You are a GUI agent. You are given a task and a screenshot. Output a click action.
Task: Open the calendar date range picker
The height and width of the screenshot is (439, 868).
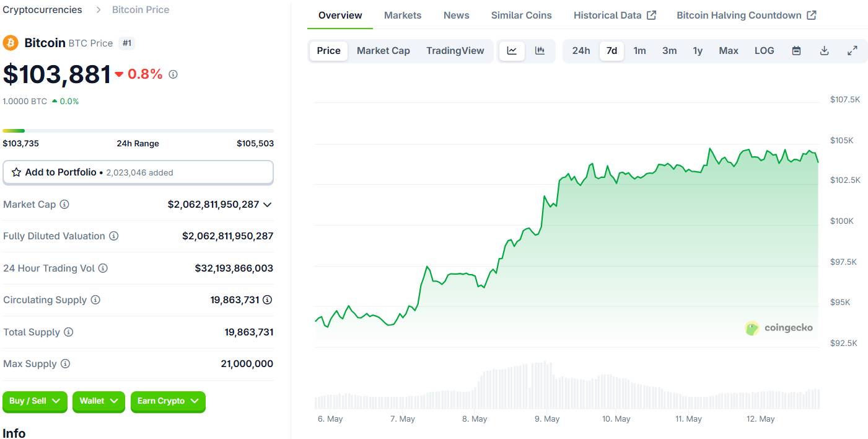click(796, 51)
